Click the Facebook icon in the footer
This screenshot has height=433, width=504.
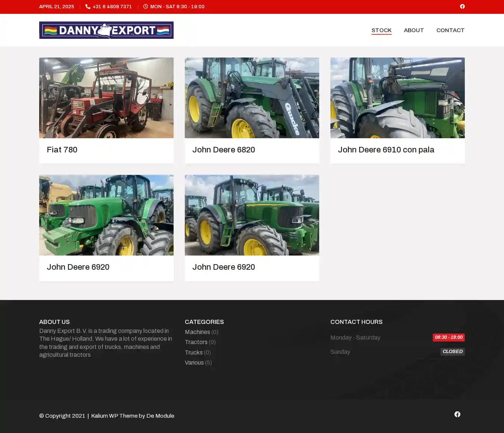(x=457, y=414)
